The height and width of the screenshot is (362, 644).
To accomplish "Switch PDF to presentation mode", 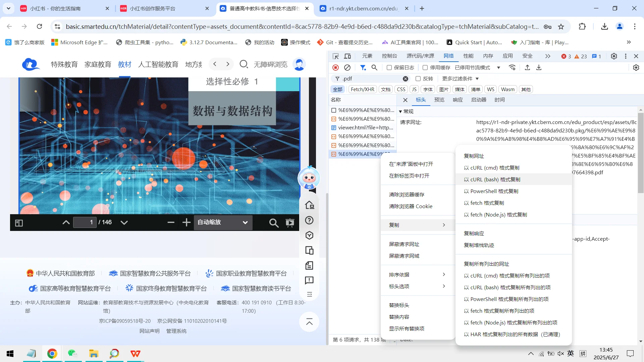I will coord(290,223).
